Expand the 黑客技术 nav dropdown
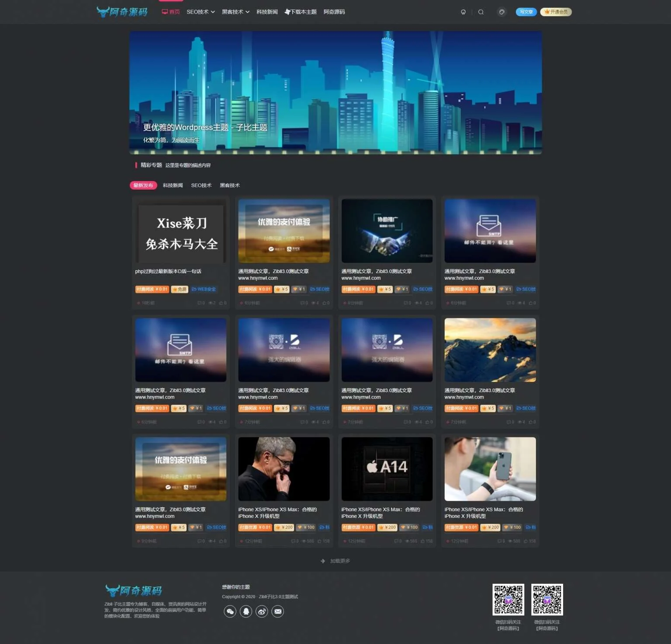 point(235,12)
